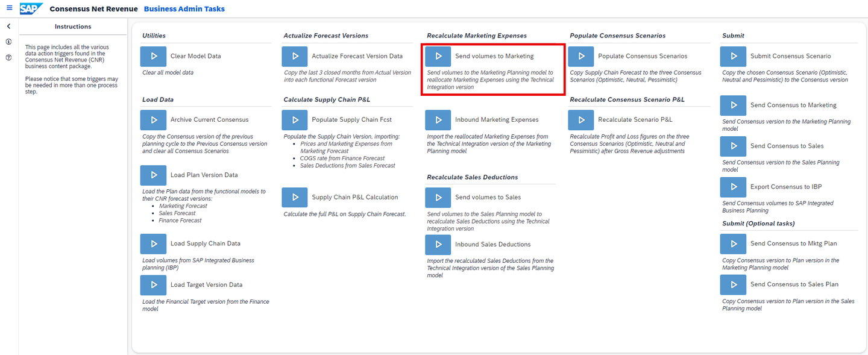Select the Recalculate Consensus Scenario P&L heading

coord(627,99)
